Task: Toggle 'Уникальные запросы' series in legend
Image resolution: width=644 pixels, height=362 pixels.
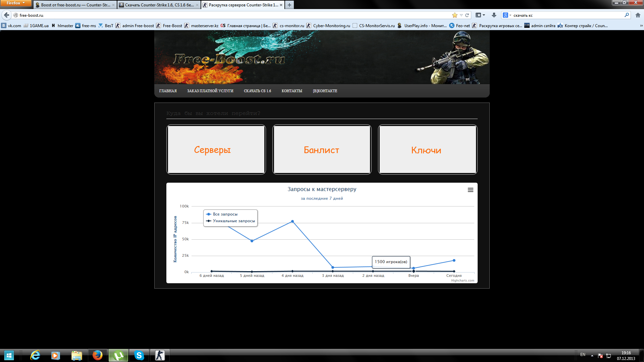Action: pos(233,221)
